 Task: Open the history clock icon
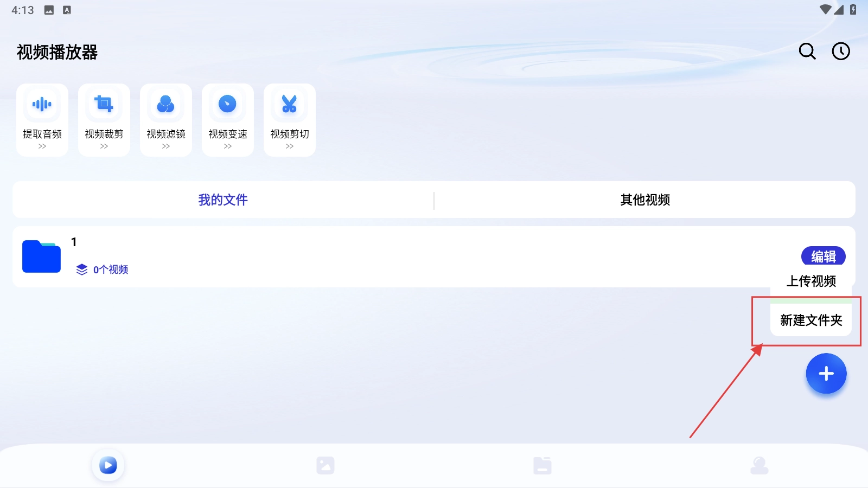[x=841, y=52]
